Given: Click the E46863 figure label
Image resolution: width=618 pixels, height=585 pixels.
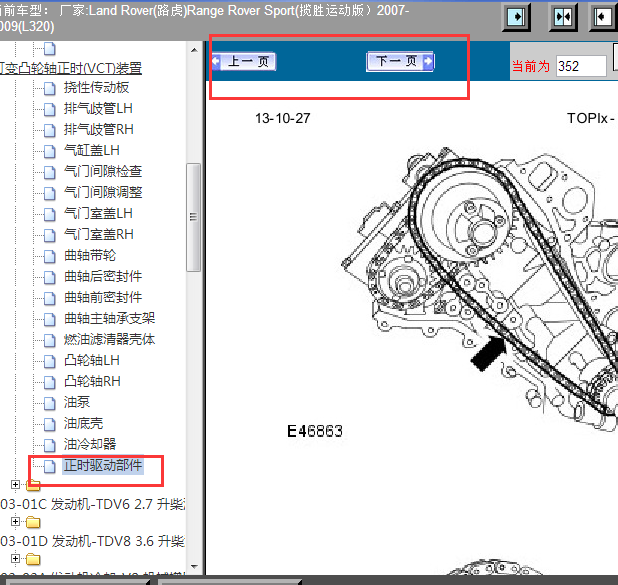Looking at the screenshot, I should tap(315, 431).
